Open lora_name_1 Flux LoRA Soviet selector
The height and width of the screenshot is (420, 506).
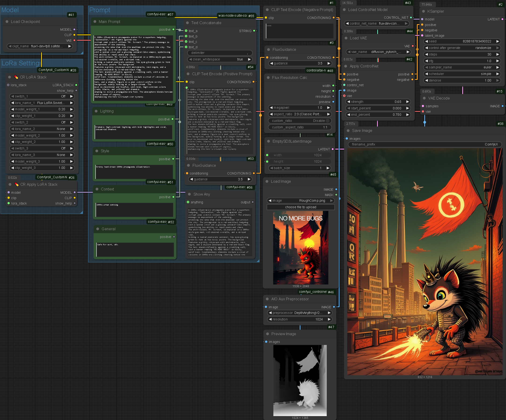42,103
